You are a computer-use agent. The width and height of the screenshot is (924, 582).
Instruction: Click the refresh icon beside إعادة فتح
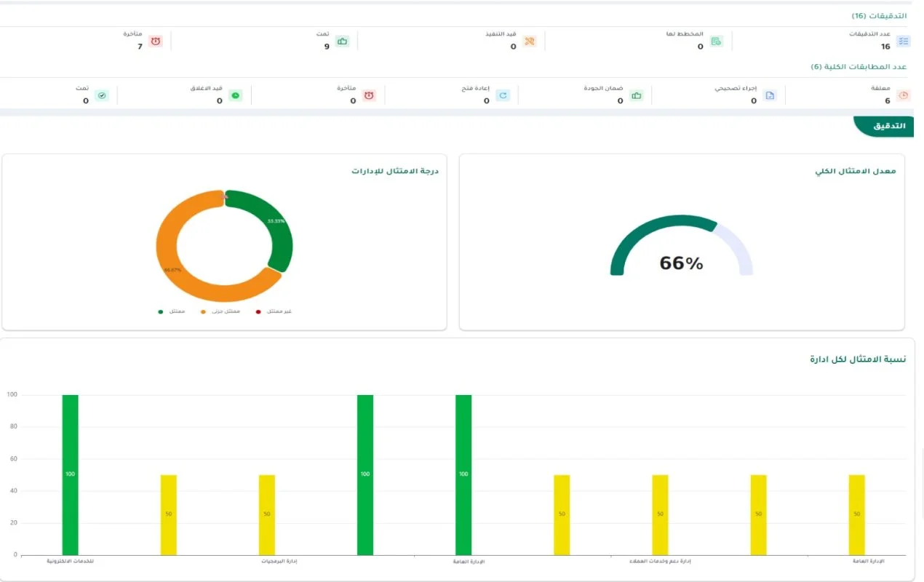click(x=502, y=95)
